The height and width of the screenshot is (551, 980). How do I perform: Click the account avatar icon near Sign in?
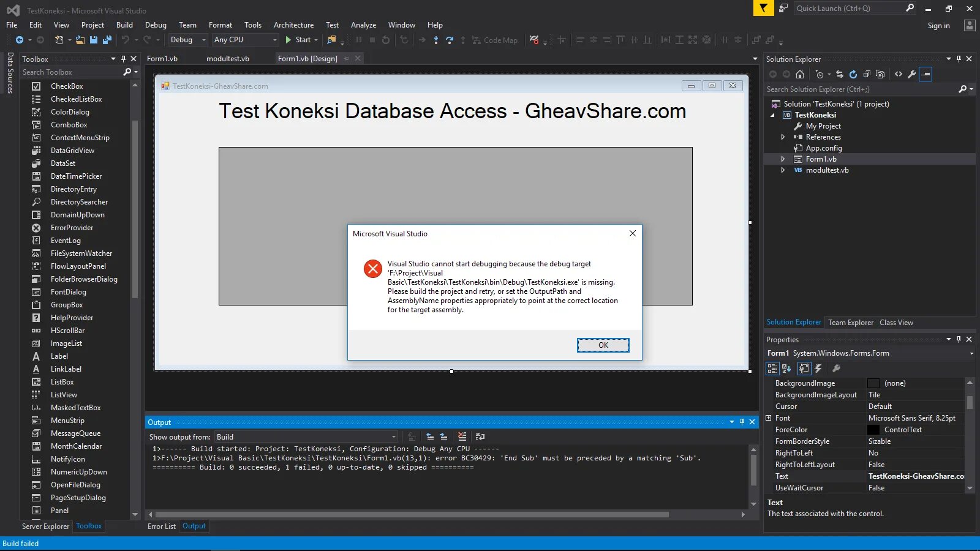tap(969, 25)
